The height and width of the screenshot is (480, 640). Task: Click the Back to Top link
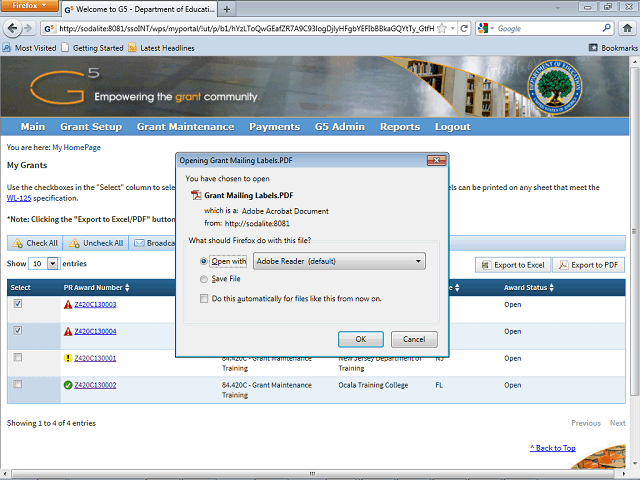(553, 448)
